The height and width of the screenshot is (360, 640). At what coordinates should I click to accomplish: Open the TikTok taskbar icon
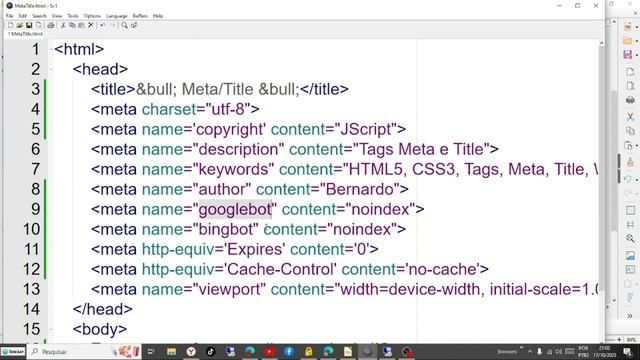click(x=210, y=351)
